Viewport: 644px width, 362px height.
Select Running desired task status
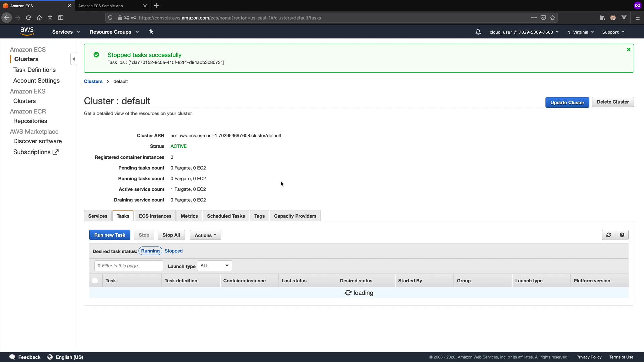tap(150, 251)
